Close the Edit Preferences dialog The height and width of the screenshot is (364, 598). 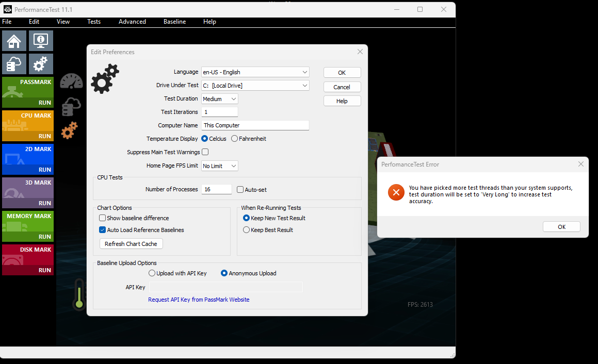tap(360, 52)
